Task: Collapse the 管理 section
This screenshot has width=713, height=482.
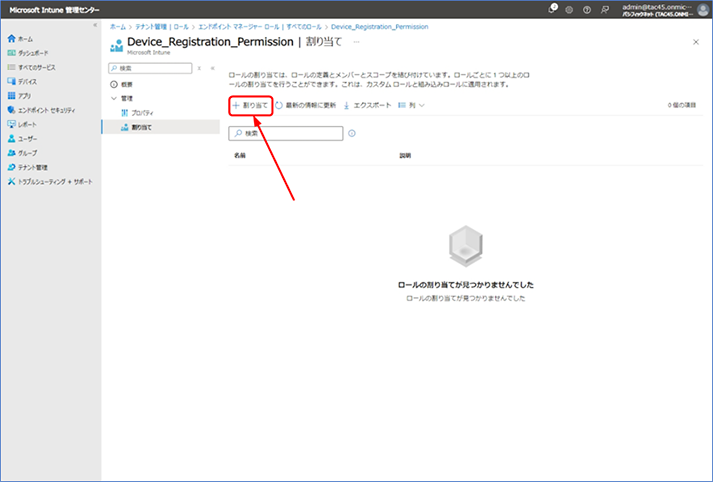Action: (x=114, y=98)
